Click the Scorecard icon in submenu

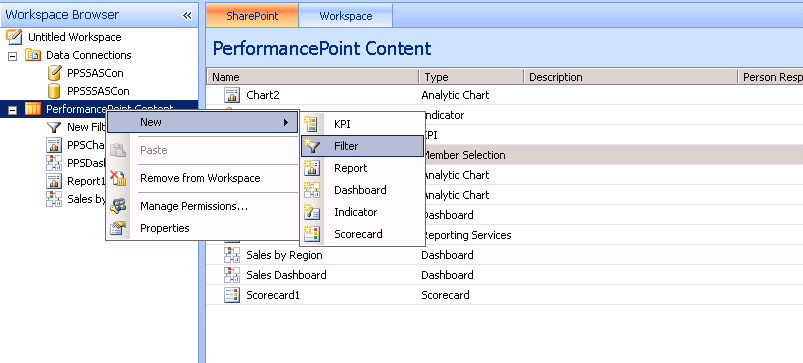click(x=311, y=234)
